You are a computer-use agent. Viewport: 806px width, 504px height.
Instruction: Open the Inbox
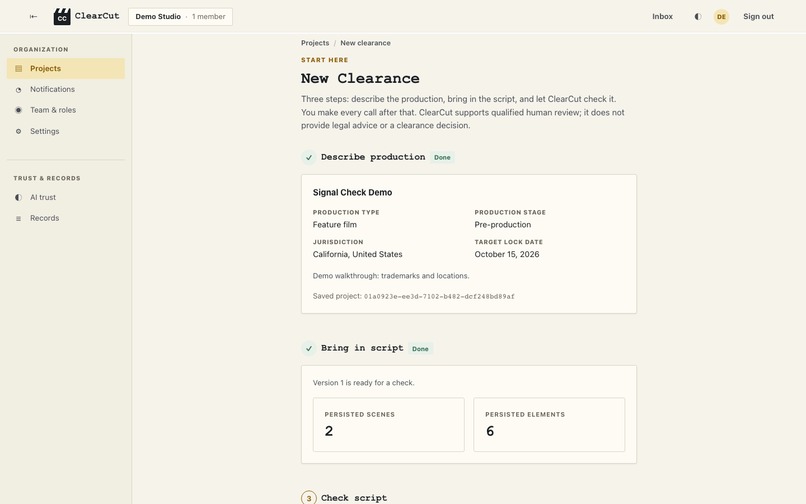click(x=662, y=16)
